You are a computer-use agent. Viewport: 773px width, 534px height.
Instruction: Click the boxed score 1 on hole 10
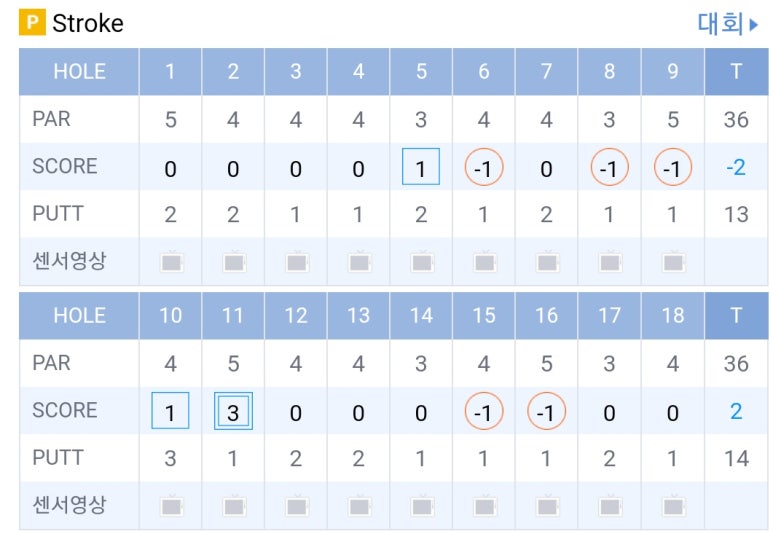coord(170,411)
